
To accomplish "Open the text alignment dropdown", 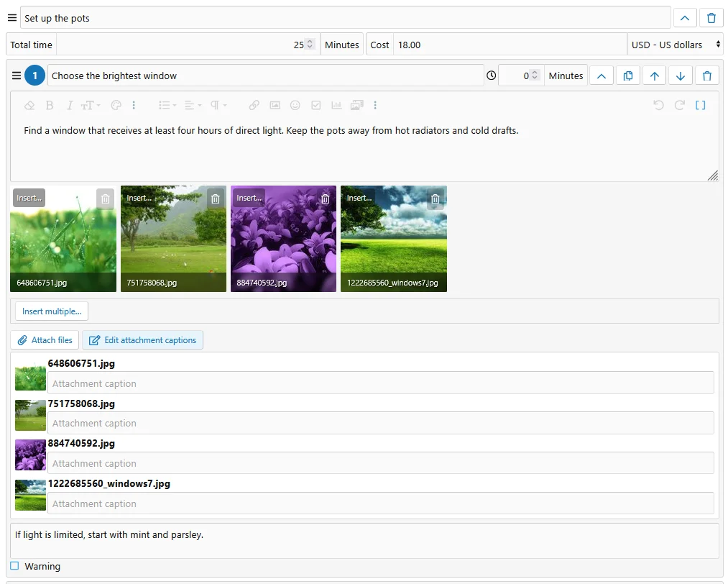I will 193,106.
